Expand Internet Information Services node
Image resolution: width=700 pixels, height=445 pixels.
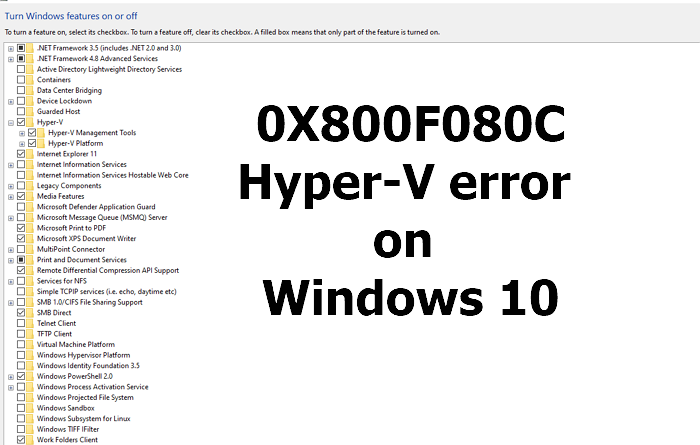[x=11, y=165]
